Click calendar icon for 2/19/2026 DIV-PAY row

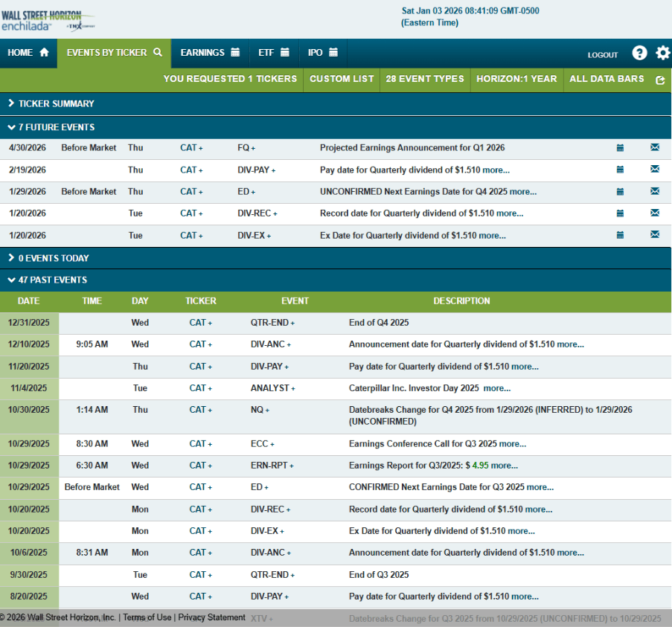pos(620,170)
